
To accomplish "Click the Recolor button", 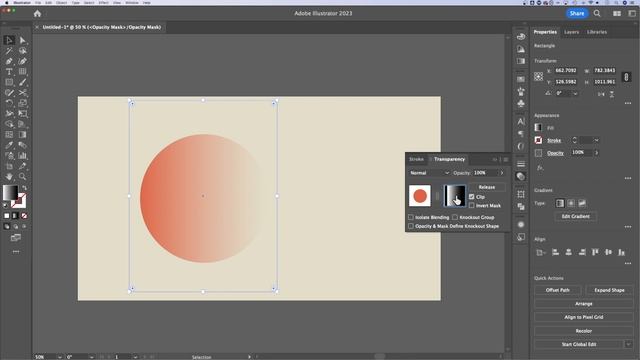I will (584, 331).
